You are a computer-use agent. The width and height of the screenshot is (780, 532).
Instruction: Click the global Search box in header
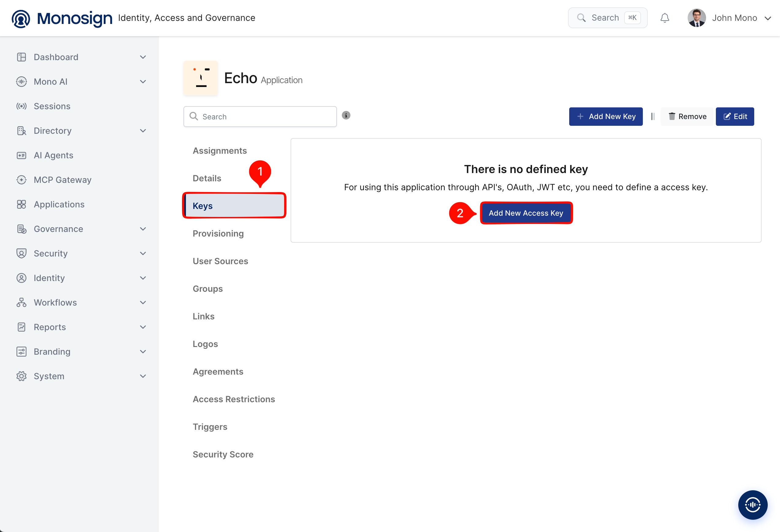pos(608,18)
